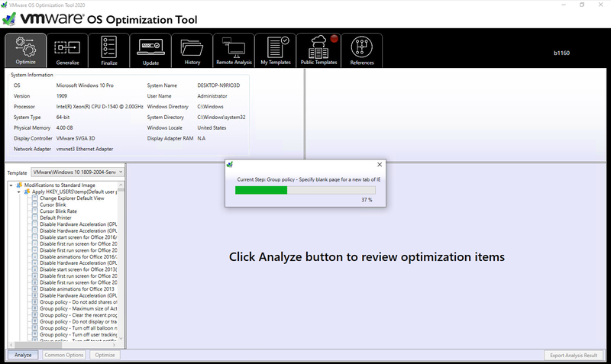This screenshot has height=364, width=611.
Task: Toggle Change Explorer Default View checkbox
Action: [35, 198]
